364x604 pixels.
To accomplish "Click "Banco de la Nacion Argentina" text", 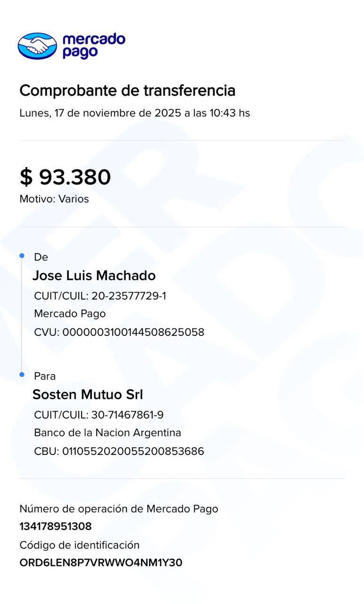I will click(x=108, y=433).
